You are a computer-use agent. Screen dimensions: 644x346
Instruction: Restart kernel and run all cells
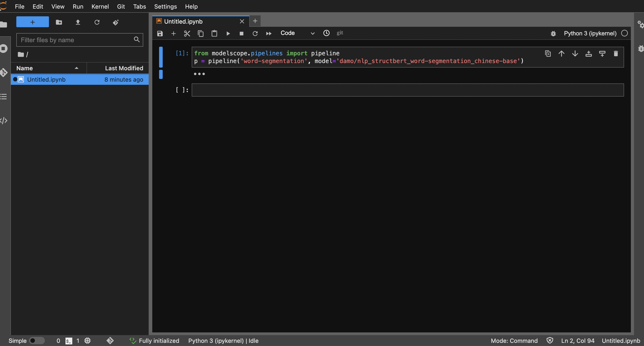[269, 33]
